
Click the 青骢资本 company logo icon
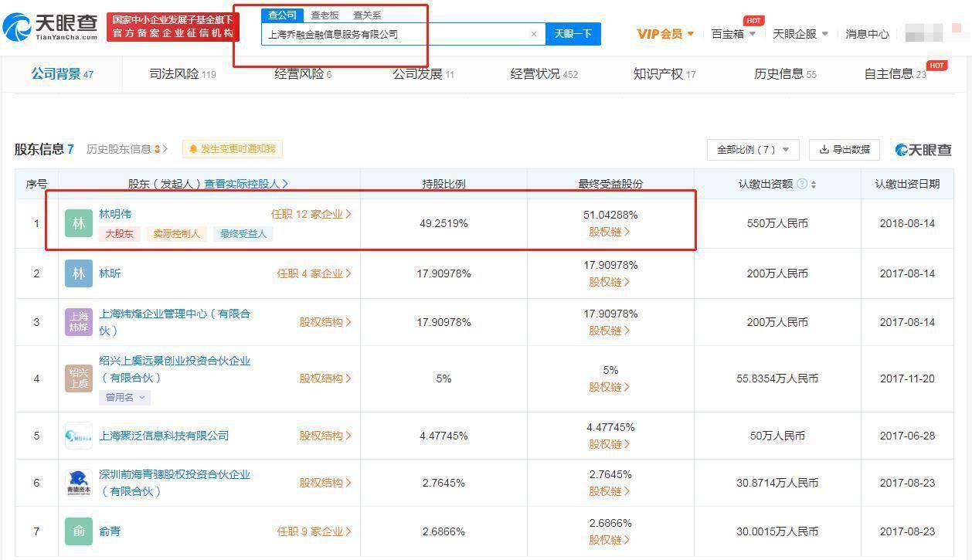(77, 482)
